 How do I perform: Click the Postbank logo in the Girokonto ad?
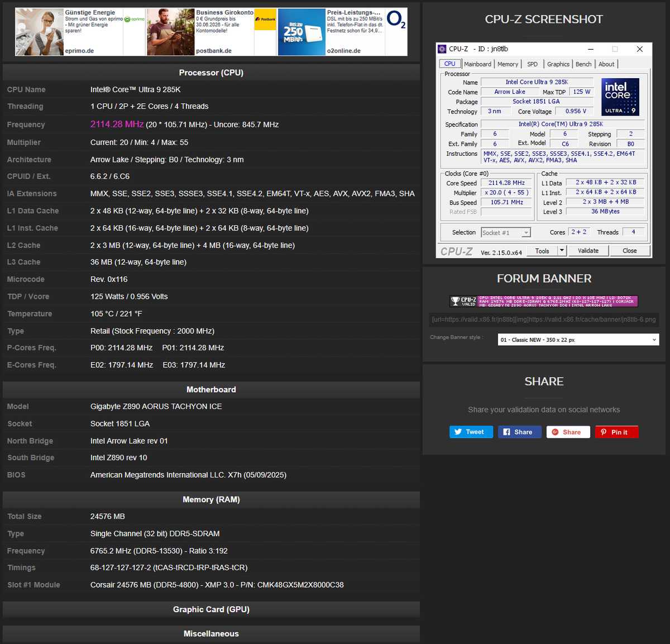pyautogui.click(x=265, y=20)
